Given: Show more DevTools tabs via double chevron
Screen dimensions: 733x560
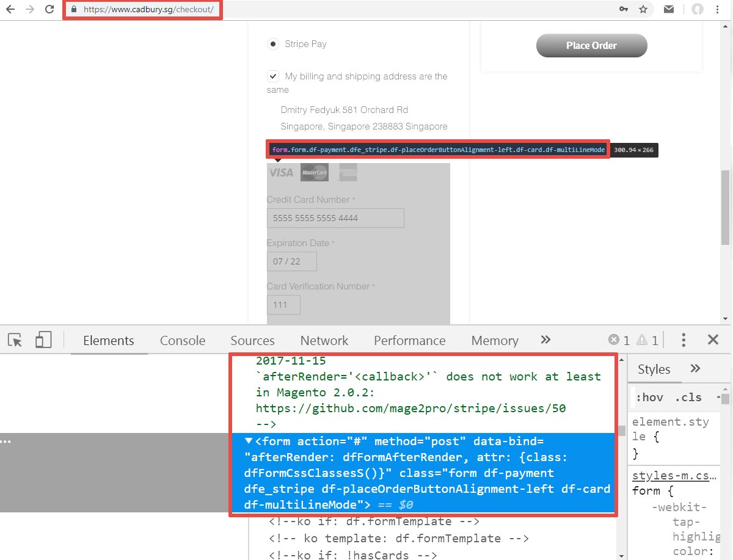Looking at the screenshot, I should (545, 340).
